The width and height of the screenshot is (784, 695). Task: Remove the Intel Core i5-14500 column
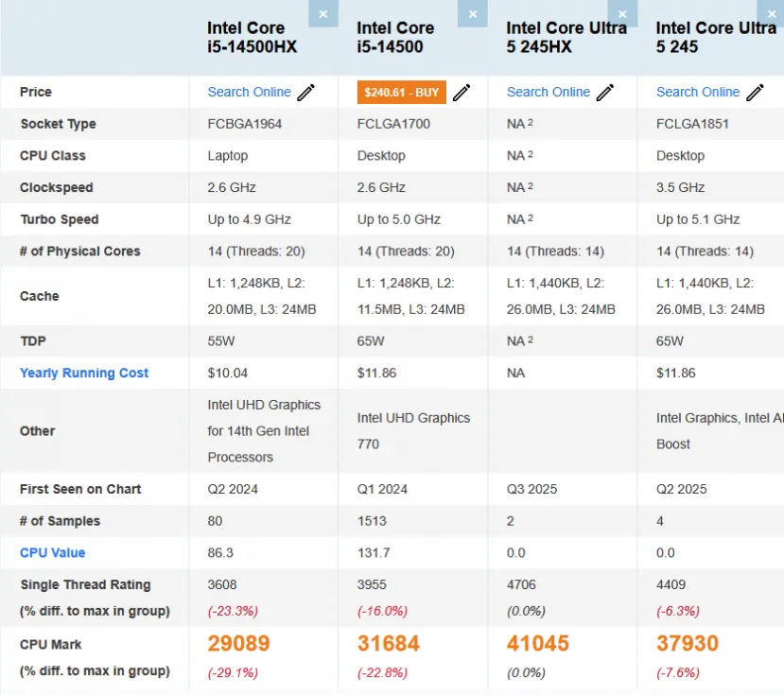point(472,14)
